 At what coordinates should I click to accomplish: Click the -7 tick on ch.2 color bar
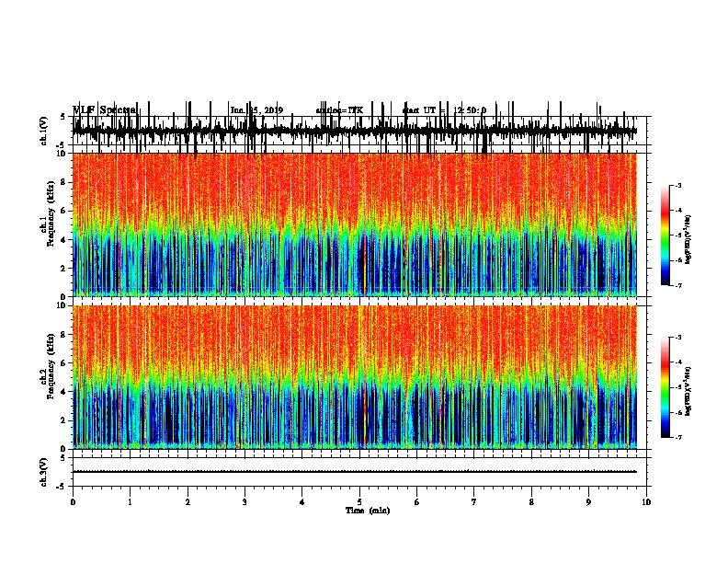click(x=677, y=437)
